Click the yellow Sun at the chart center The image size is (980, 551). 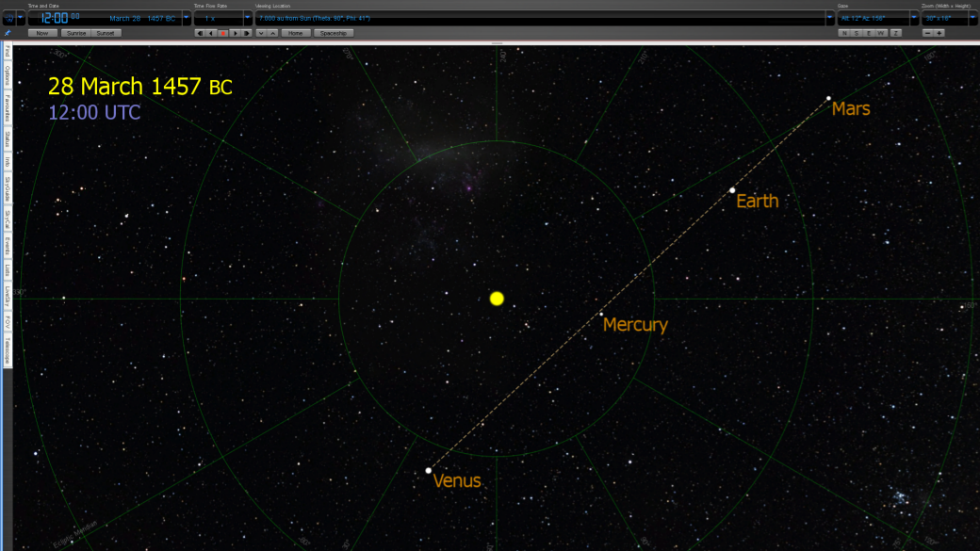point(497,299)
